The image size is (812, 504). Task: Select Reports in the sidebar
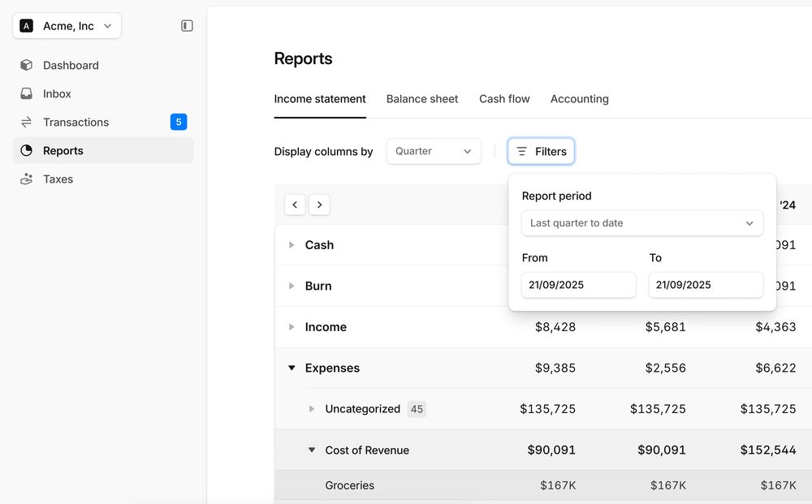pos(103,151)
